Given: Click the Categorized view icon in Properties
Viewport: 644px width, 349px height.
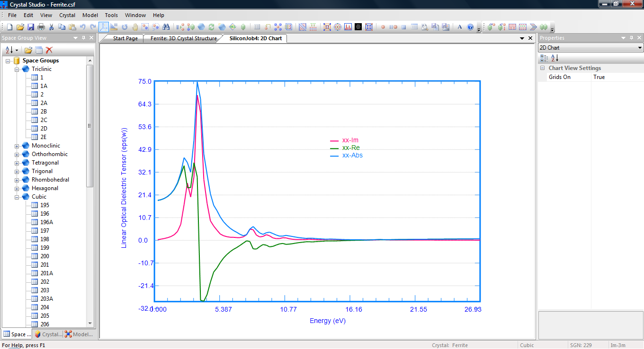Looking at the screenshot, I should click(544, 58).
